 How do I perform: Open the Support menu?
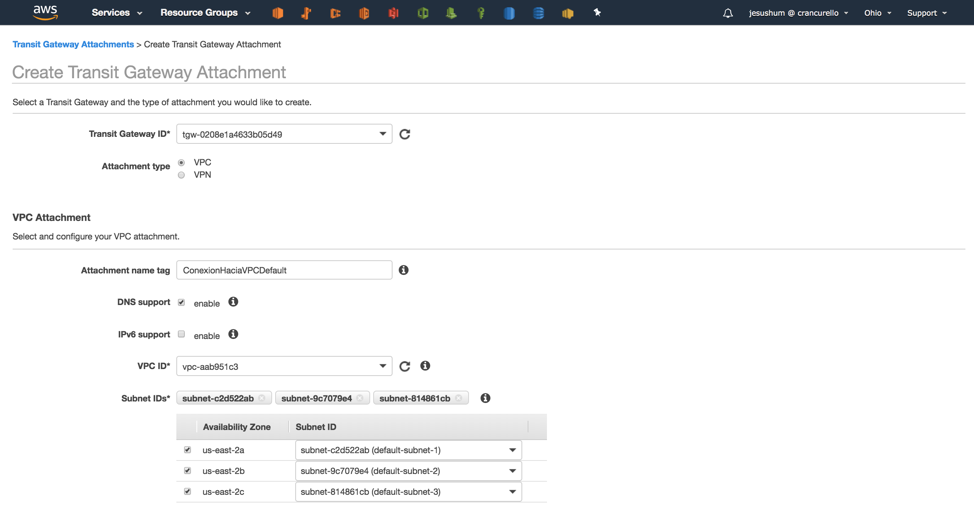[x=927, y=12]
